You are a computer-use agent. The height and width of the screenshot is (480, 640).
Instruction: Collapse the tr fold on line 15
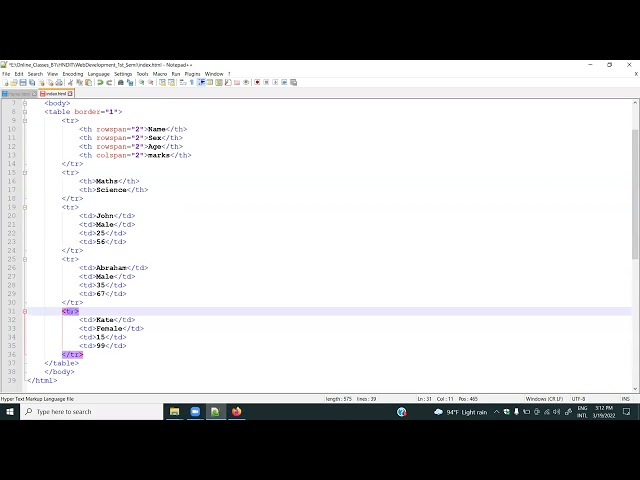(x=25, y=173)
